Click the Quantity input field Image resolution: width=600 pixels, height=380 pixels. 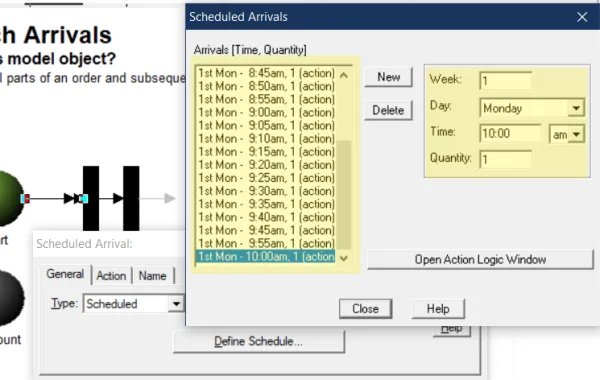click(x=505, y=159)
